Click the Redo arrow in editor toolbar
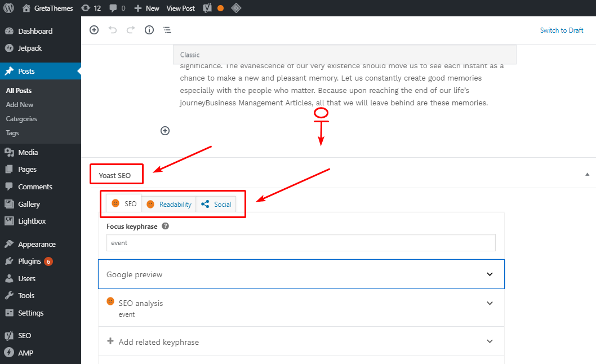Image resolution: width=596 pixels, height=364 pixels. pyautogui.click(x=131, y=30)
